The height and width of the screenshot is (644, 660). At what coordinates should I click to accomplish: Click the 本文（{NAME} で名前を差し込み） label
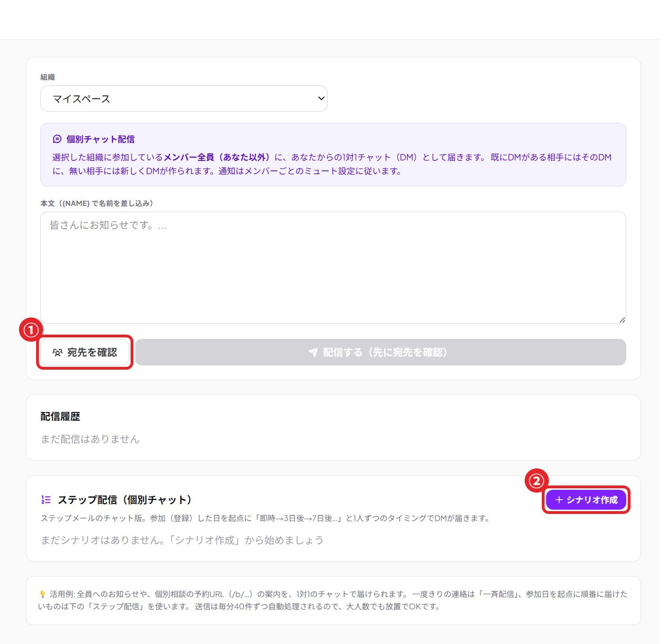point(97,203)
